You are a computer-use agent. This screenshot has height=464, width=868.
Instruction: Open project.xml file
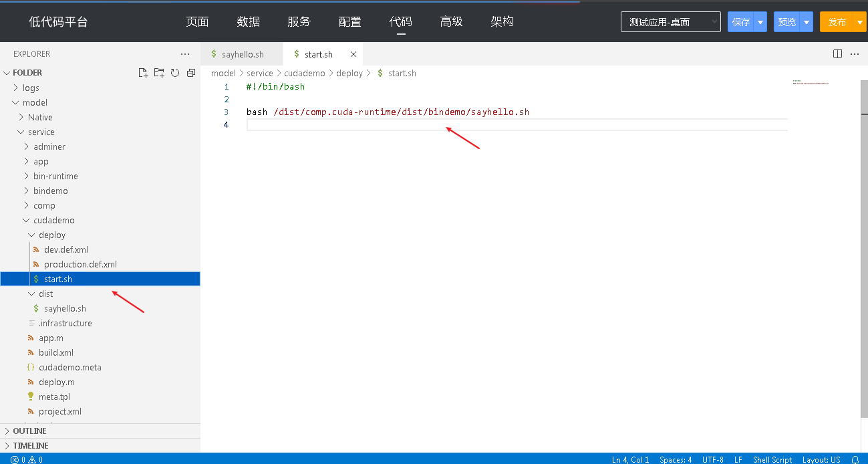[x=60, y=411]
